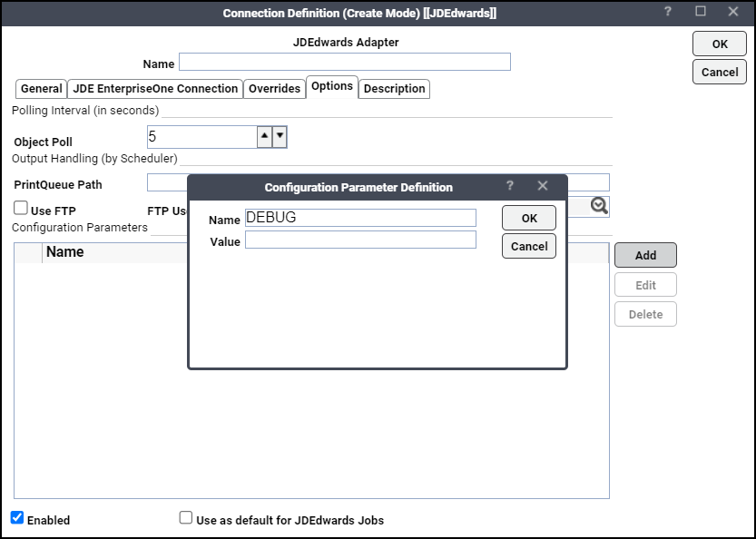Confirm with OK in Connection Definition window

(720, 44)
